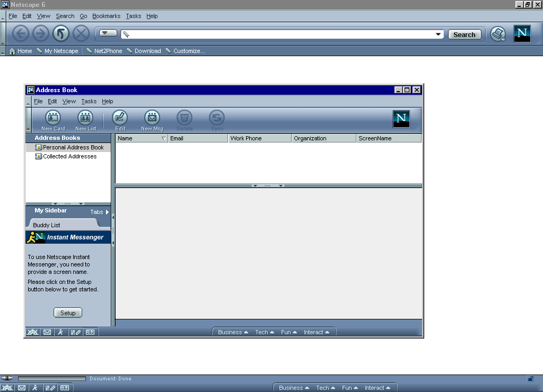Image resolution: width=543 pixels, height=392 pixels.
Task: Open Tech menu in Address Book taskbar
Action: 265,332
